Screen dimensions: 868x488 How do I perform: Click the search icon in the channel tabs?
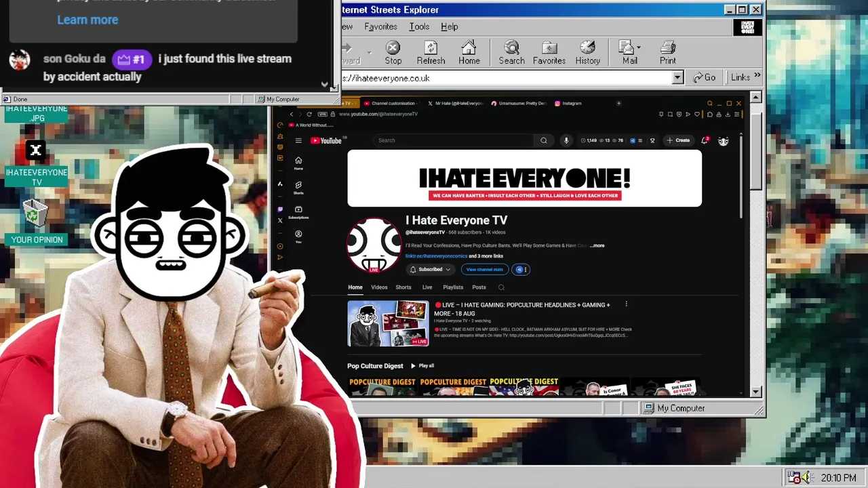(x=501, y=287)
